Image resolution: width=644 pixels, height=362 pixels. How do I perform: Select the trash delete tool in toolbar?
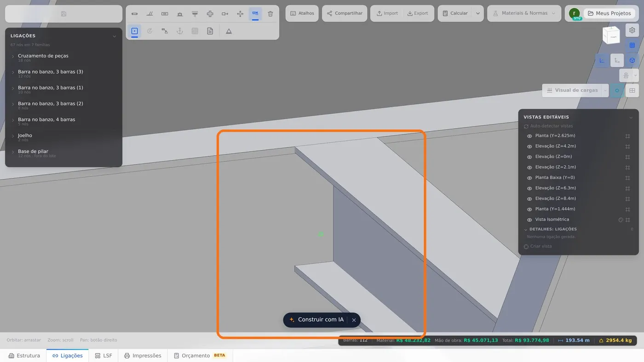(x=270, y=14)
